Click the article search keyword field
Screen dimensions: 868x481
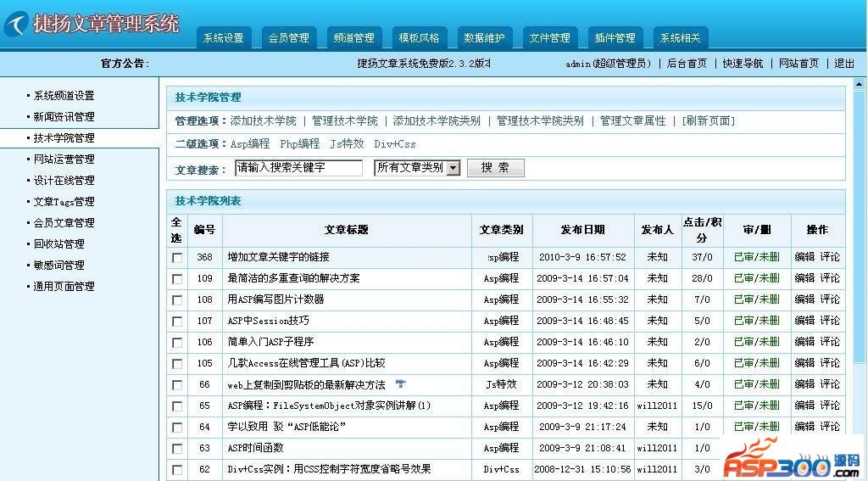(298, 168)
